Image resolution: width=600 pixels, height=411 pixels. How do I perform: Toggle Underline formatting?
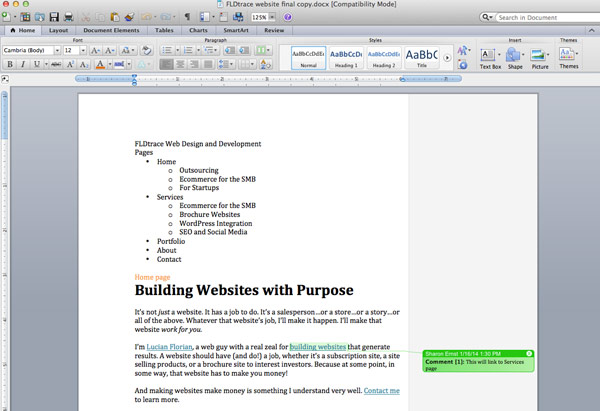coord(37,64)
